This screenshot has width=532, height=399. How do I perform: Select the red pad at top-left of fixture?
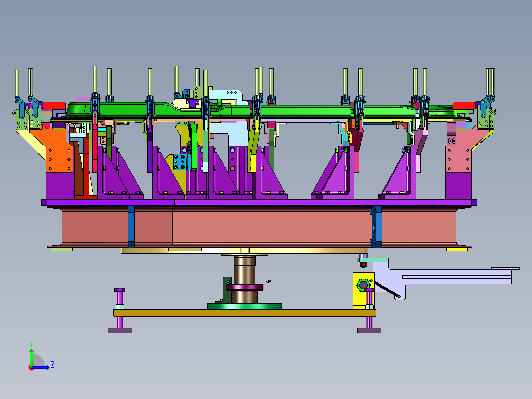(54, 105)
